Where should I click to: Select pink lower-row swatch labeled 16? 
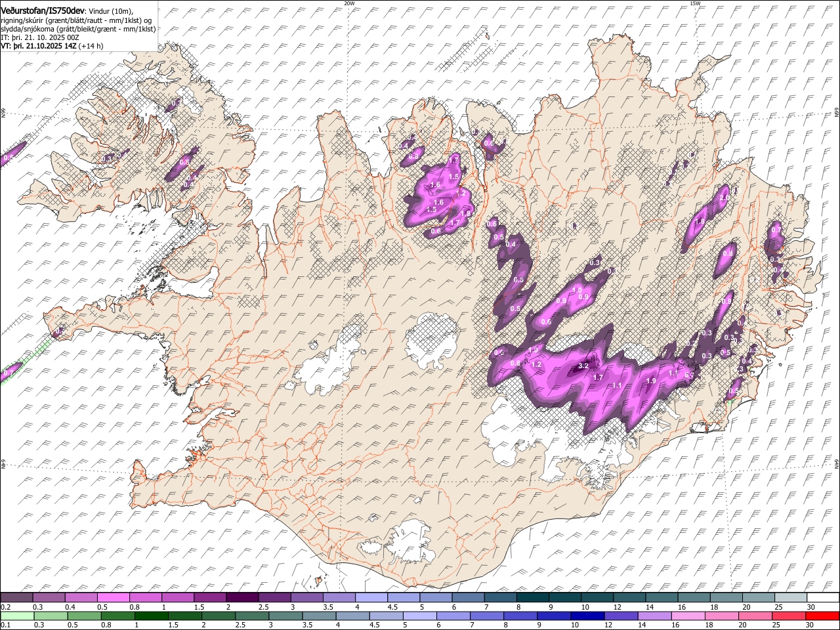[x=688, y=616]
